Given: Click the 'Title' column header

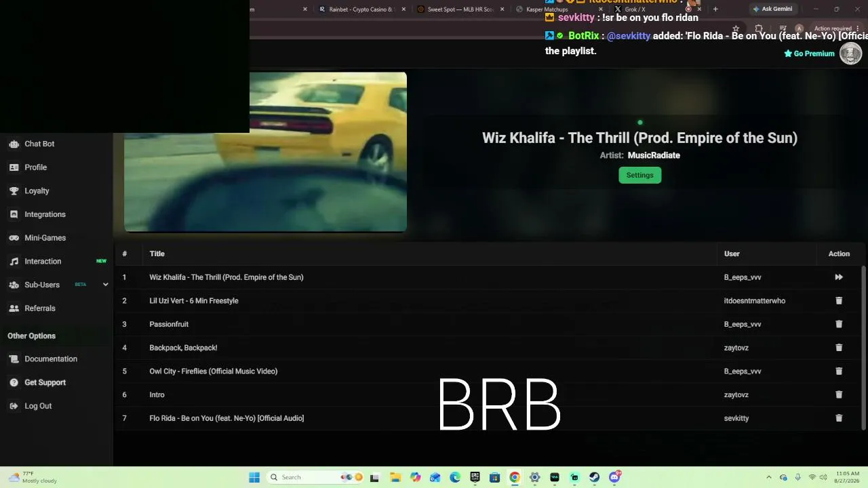Looking at the screenshot, I should point(157,253).
